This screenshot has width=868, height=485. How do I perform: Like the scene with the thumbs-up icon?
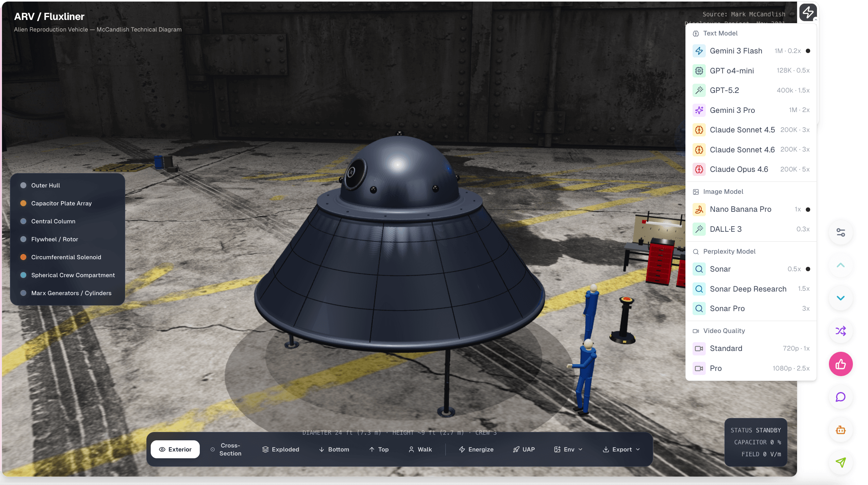coord(840,364)
